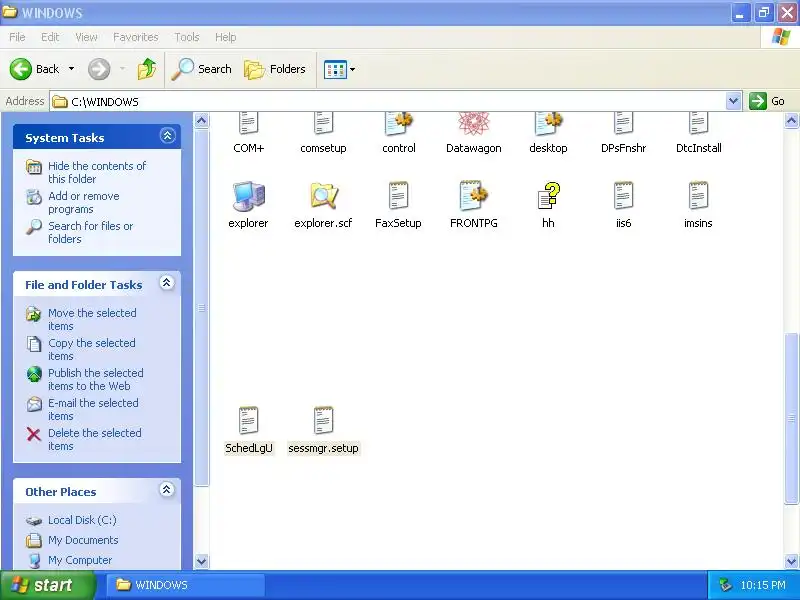Image resolution: width=800 pixels, height=600 pixels.
Task: Click the system tray network icon
Action: (x=725, y=585)
